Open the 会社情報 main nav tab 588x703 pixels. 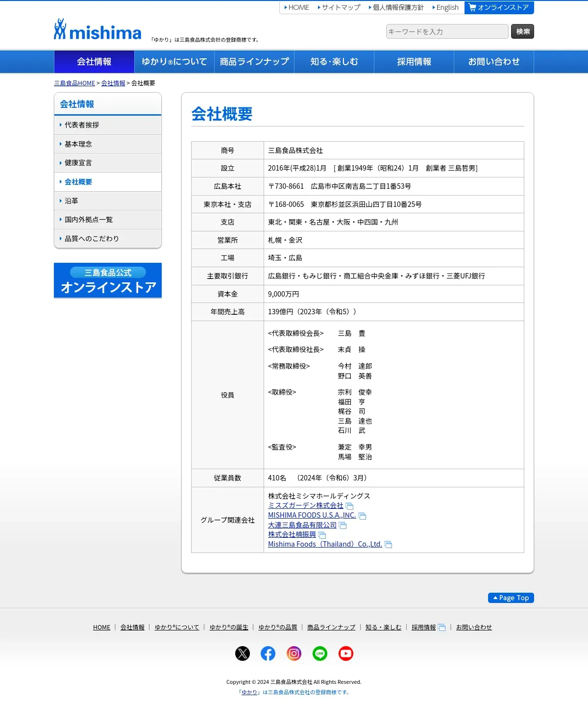pyautogui.click(x=94, y=62)
